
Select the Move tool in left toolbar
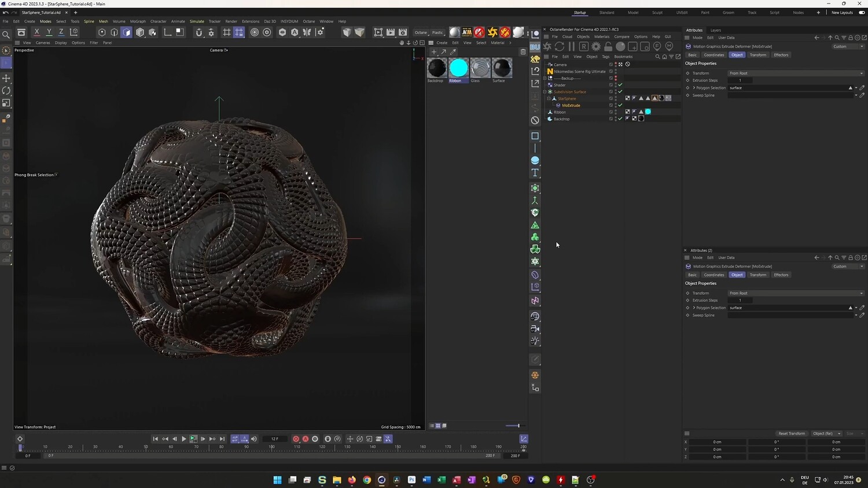6,78
